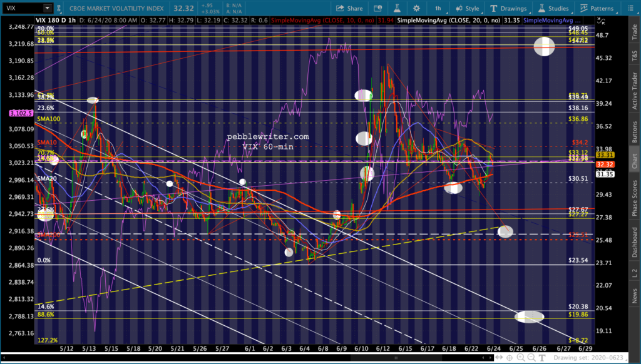Click the $38.16 level label
Image resolution: width=641 pixels, height=364 pixels.
click(x=578, y=108)
